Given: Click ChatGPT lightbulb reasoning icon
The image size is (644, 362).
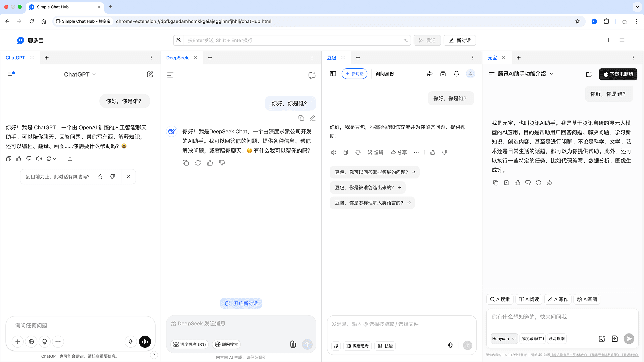Looking at the screenshot, I should point(45,342).
